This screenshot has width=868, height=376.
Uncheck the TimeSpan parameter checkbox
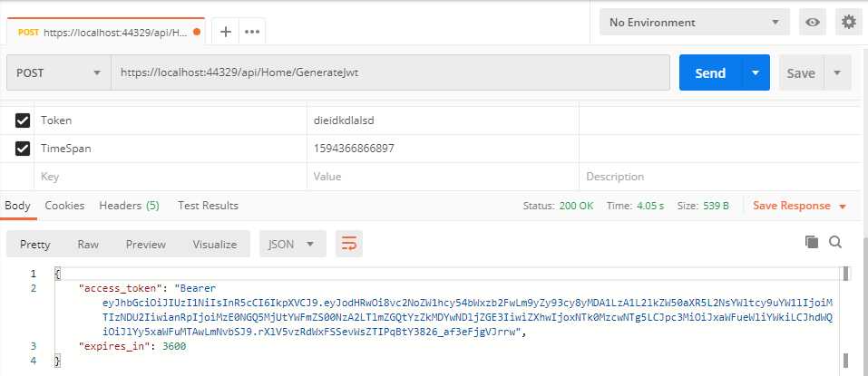click(23, 148)
